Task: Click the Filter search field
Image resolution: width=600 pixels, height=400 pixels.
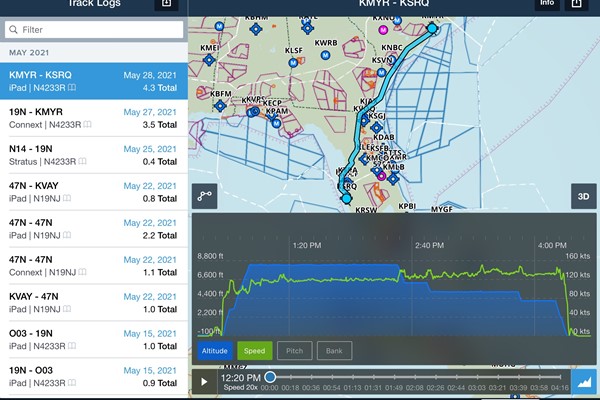Action: click(94, 30)
